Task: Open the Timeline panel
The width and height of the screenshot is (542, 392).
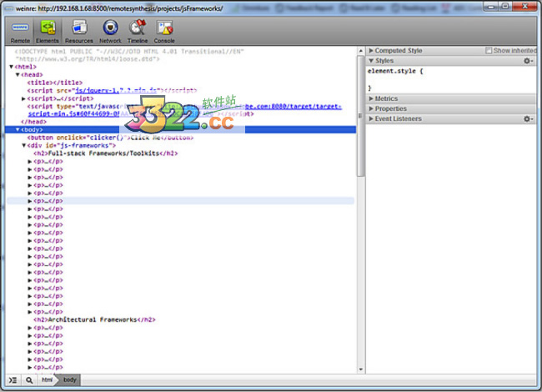Action: click(x=138, y=32)
